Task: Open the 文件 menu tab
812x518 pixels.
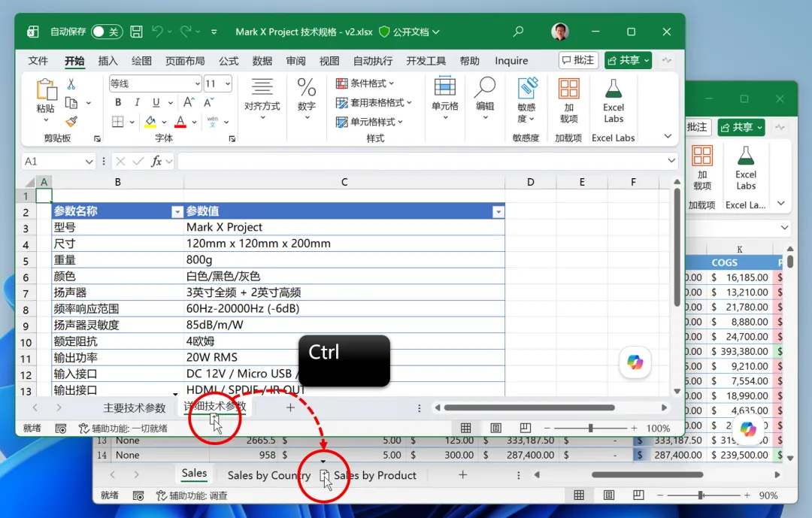Action: (x=38, y=61)
